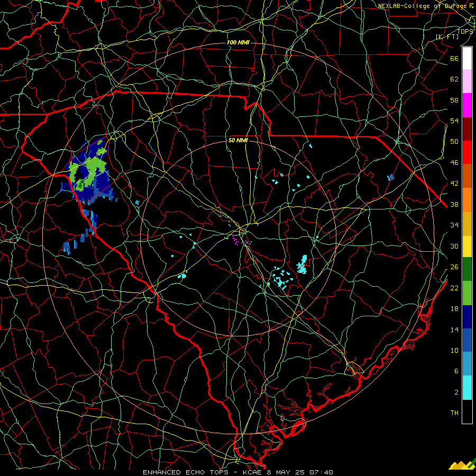Click the dark orange legend swatch

pyautogui.click(x=467, y=176)
